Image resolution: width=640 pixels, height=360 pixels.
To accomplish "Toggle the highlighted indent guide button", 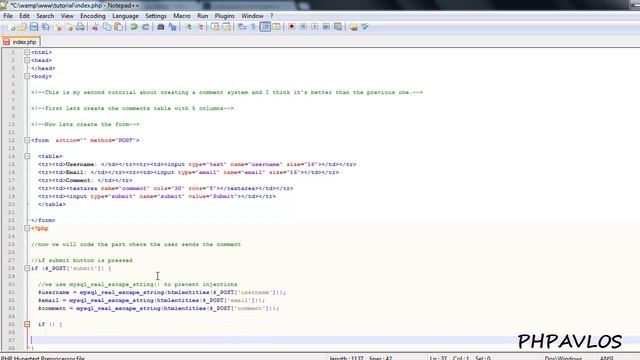I will coord(265,27).
